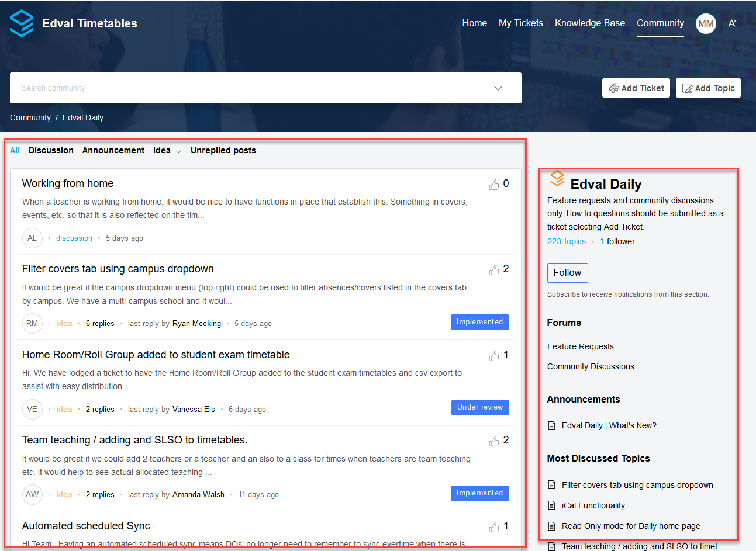Show All posts filter tab
The height and width of the screenshot is (551, 756).
click(15, 150)
